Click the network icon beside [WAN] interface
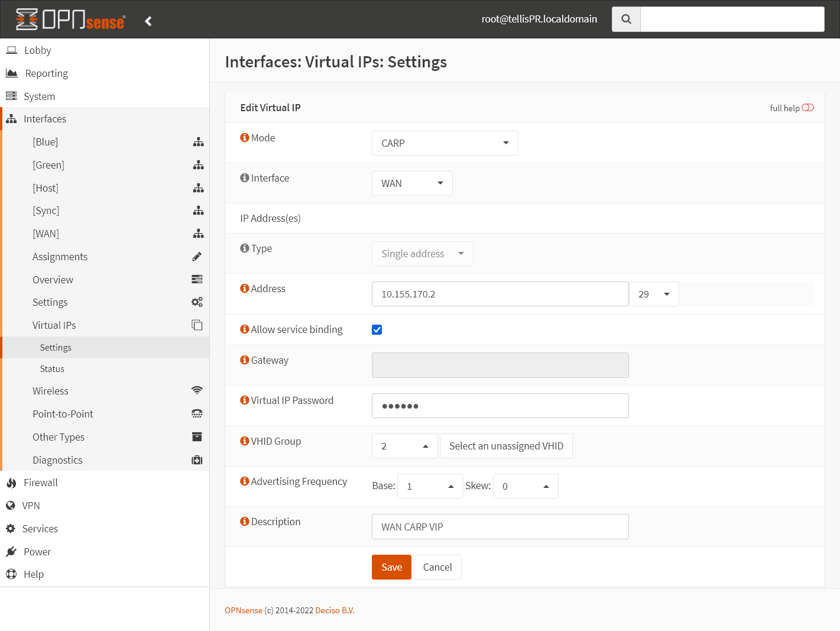 [198, 233]
